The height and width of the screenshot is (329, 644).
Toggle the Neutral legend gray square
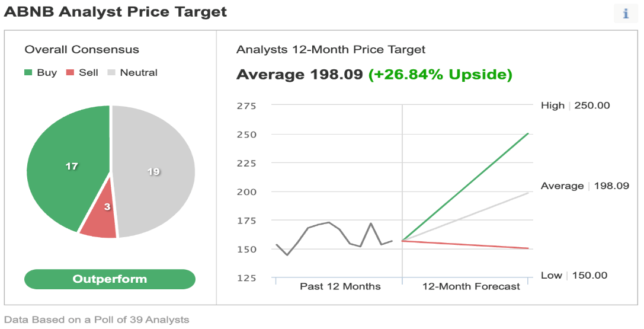click(111, 73)
